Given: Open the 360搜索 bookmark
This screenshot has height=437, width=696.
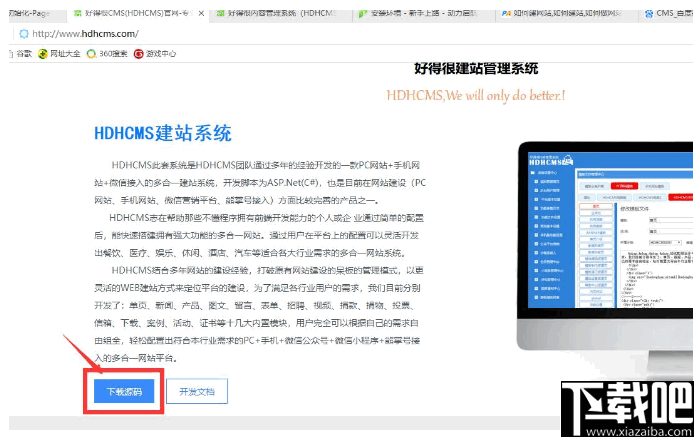Looking at the screenshot, I should (107, 54).
